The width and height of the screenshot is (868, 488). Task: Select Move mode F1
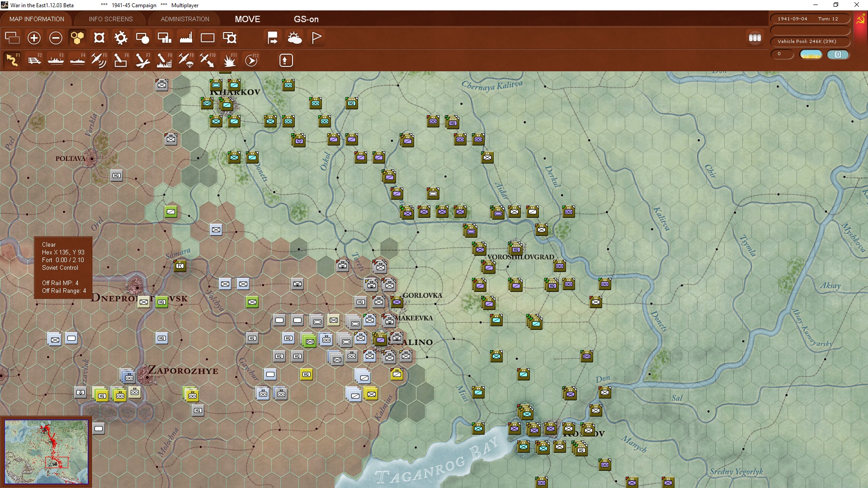tap(12, 60)
